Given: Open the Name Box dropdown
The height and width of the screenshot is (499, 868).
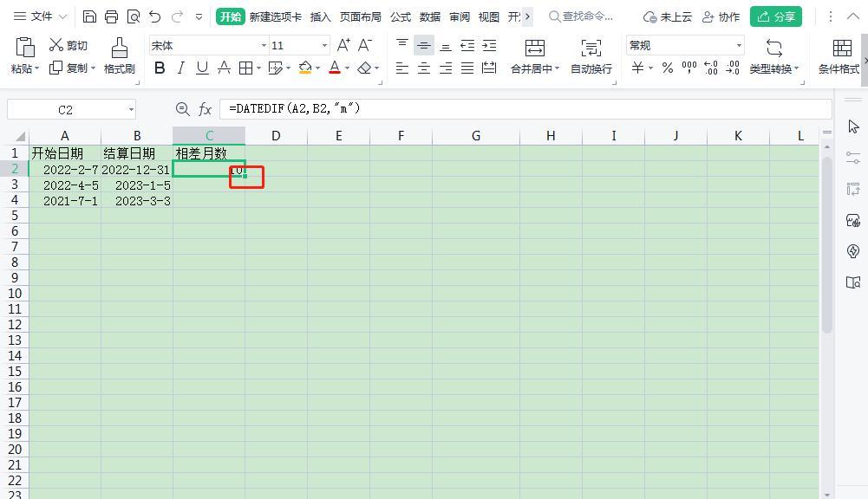Looking at the screenshot, I should (131, 109).
